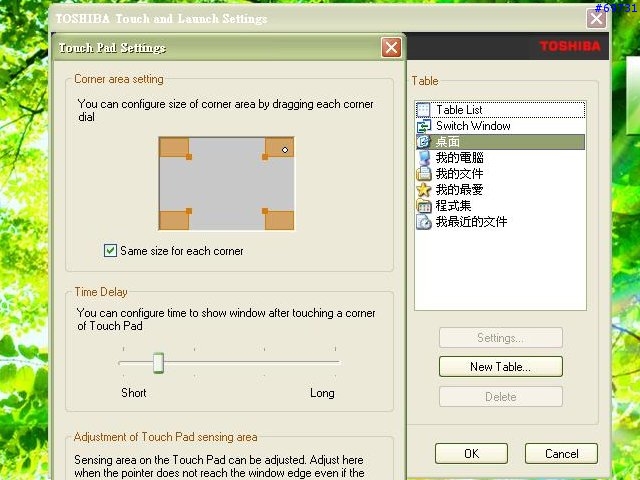Select the '桌面' list row
640x480 pixels.
point(500,142)
